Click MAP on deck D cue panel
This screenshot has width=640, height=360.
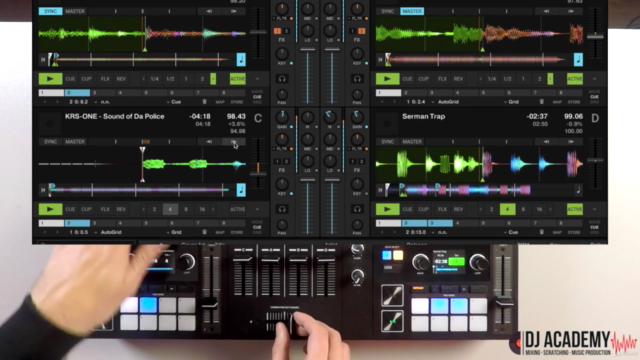tap(557, 232)
